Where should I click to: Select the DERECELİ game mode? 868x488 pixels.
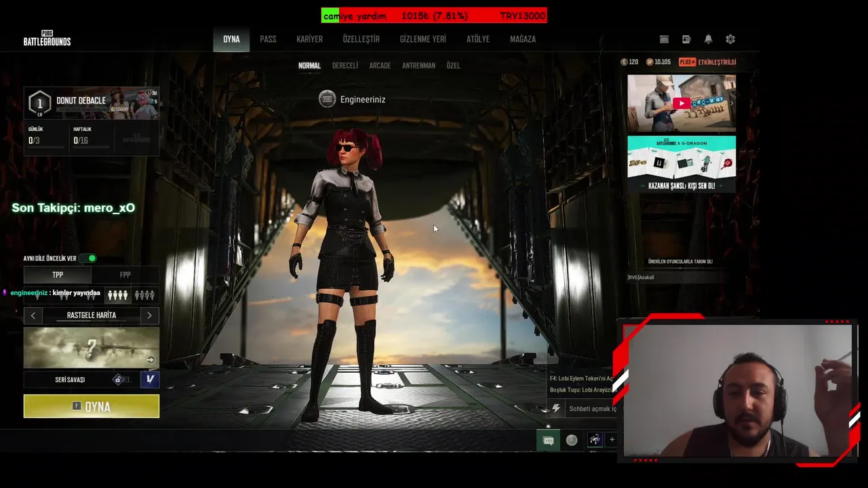(345, 66)
